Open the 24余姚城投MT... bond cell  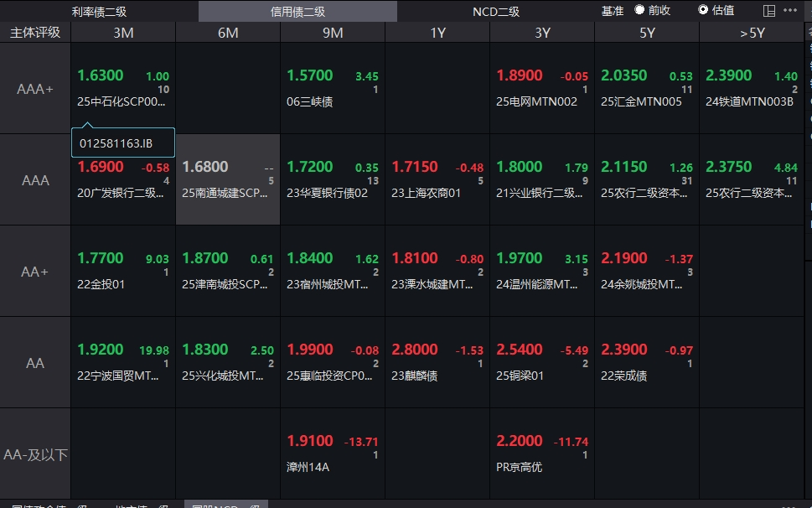coord(647,272)
